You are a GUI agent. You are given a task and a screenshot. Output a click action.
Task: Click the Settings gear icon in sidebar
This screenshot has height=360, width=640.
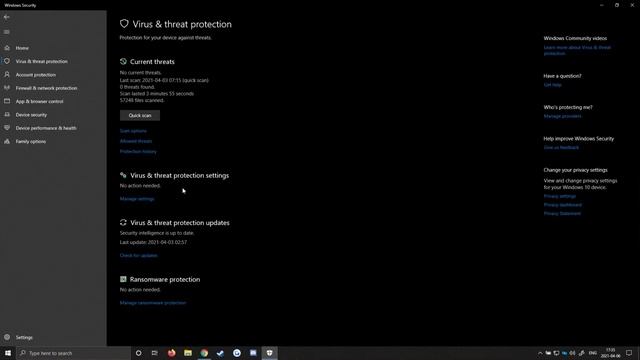pyautogui.click(x=7, y=337)
